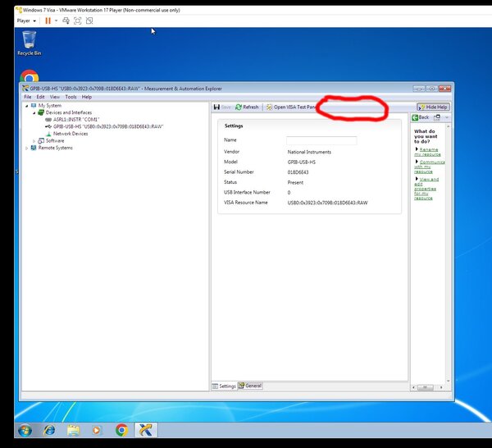Select the GPIB-USB-HS tree entry

pyautogui.click(x=108, y=126)
